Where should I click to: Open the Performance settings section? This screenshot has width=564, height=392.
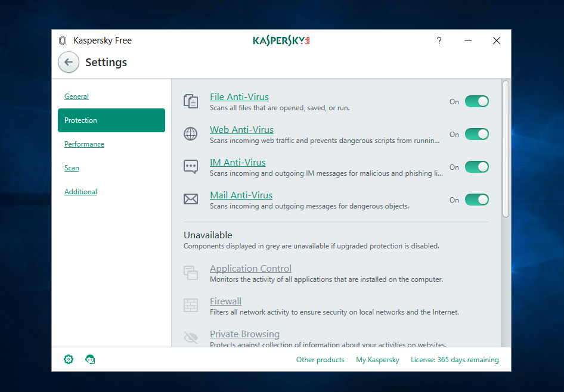coord(84,144)
